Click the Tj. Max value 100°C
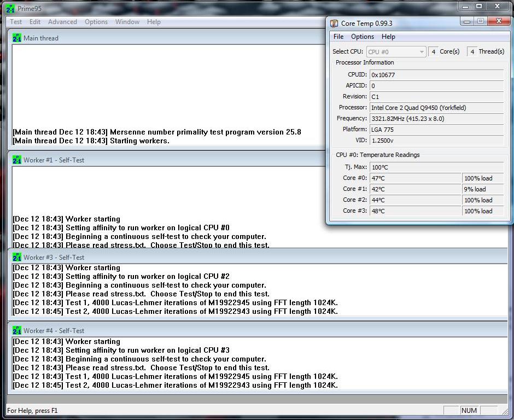 click(x=437, y=167)
